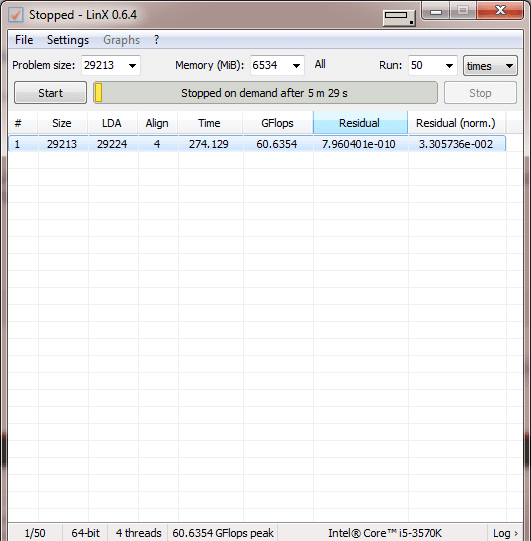Click the compact-mode icon beside minimize button

point(399,18)
